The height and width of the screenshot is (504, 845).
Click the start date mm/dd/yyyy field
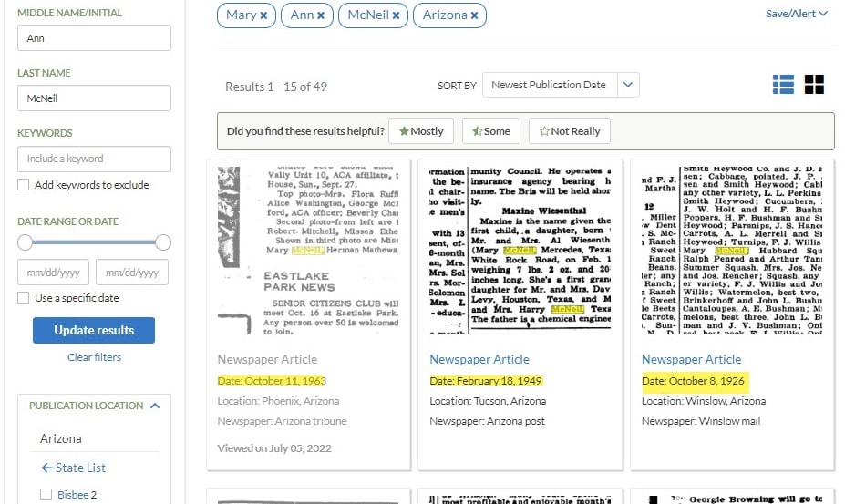point(54,273)
